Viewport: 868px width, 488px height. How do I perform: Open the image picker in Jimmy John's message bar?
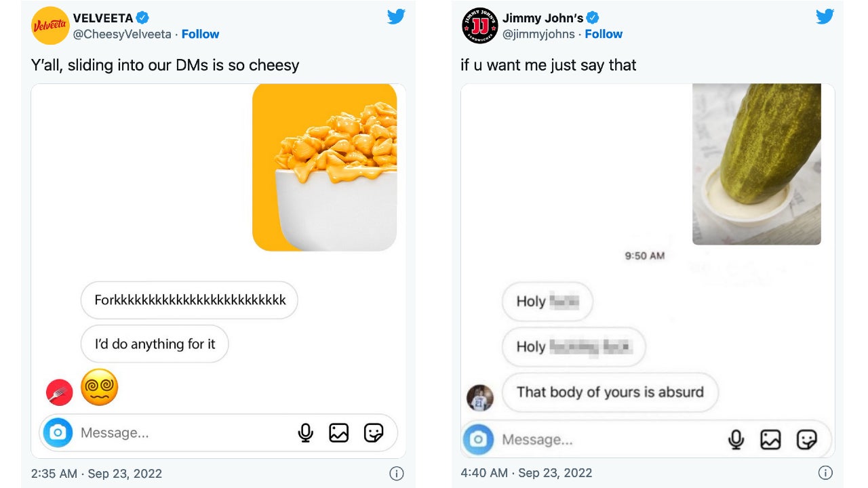click(x=770, y=439)
